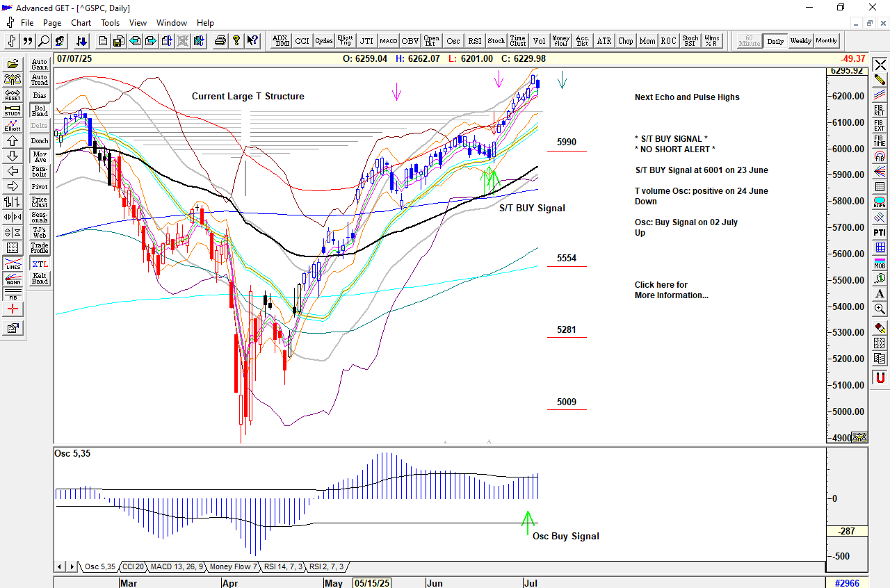The image size is (890, 588).
Task: Open the magnifier search tool
Action: pos(44,41)
